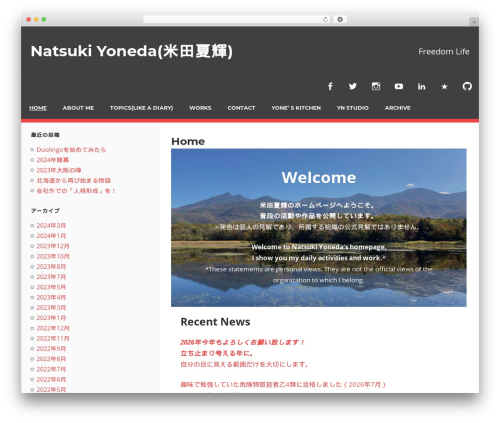Screen dimensions: 500x423
Task: Open the 2023年1月 archive link
Action: [x=51, y=318]
